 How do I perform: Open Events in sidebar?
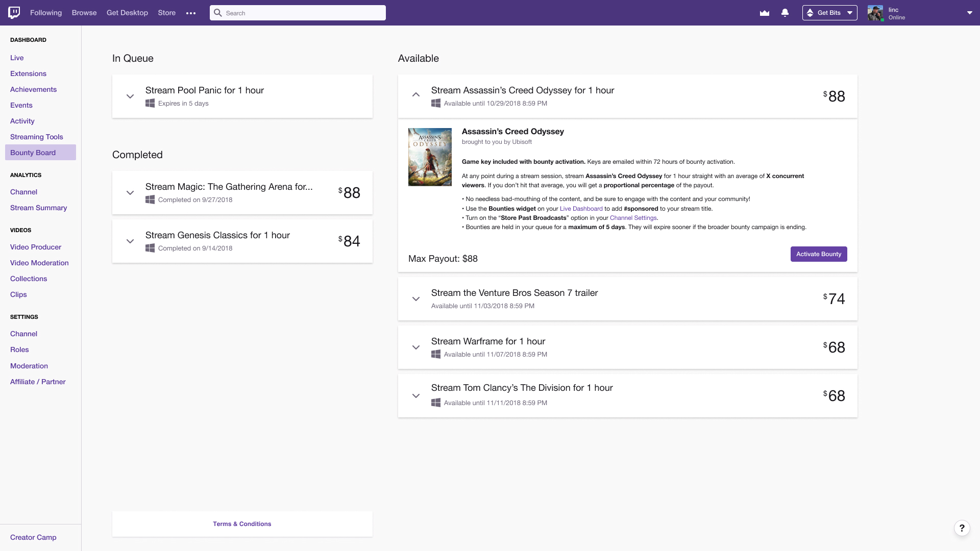click(x=21, y=105)
